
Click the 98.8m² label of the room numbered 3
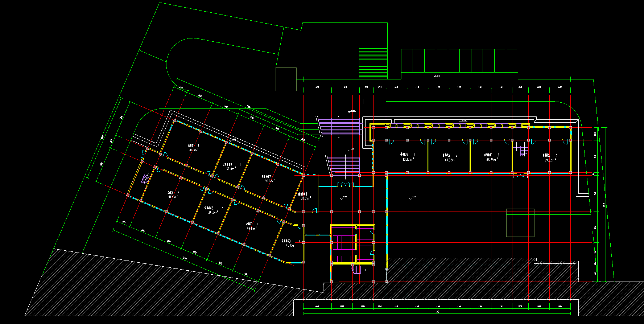pyautogui.click(x=252, y=229)
